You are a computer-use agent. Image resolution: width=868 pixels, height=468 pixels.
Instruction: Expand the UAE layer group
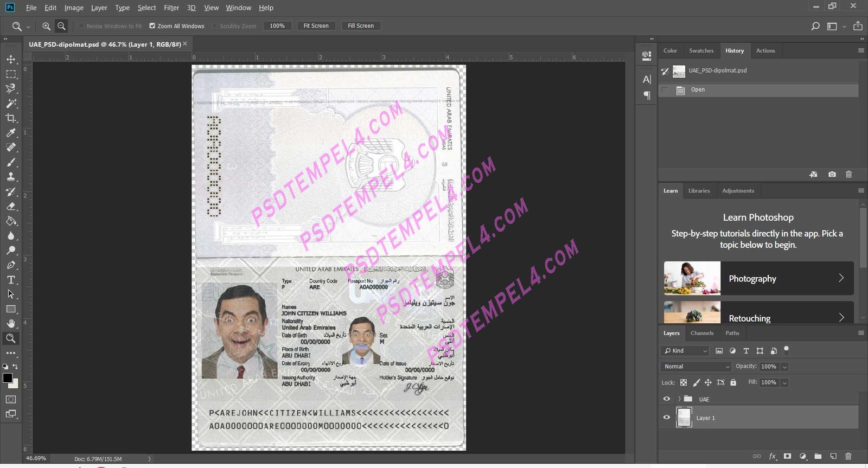pos(679,399)
